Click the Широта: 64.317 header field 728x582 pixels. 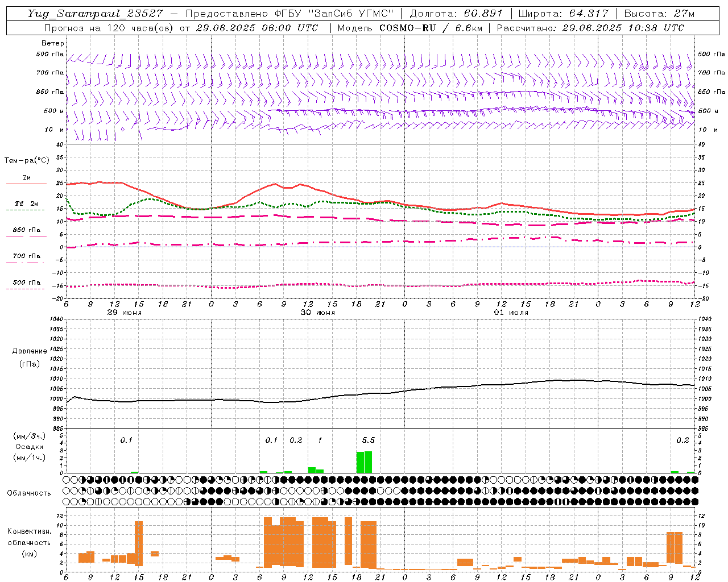click(563, 14)
